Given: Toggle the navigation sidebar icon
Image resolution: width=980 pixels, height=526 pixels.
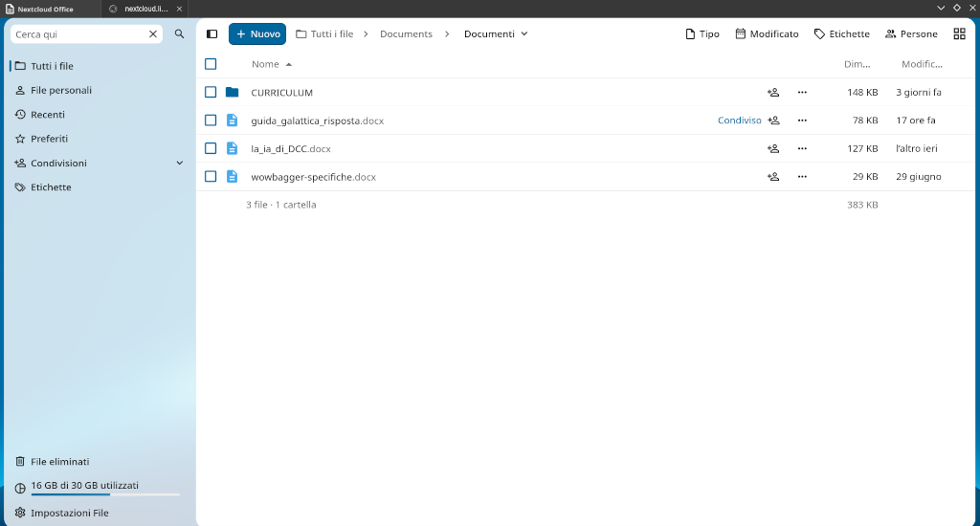Looking at the screenshot, I should (x=212, y=33).
